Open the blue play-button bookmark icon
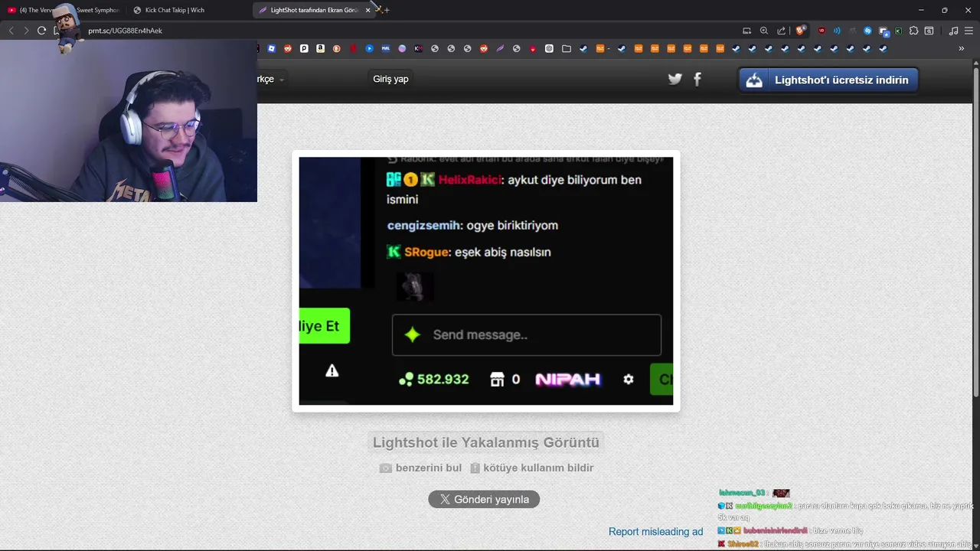Screen dimensions: 980x551 [369, 48]
